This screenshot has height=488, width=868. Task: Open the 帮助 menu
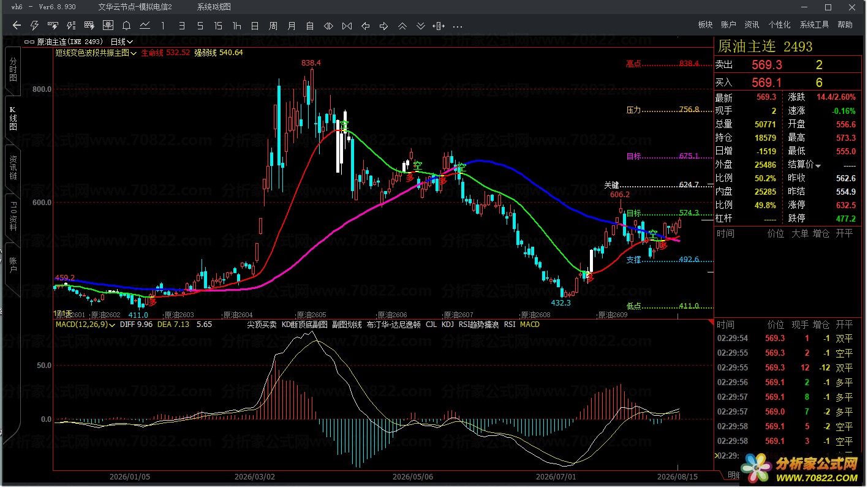click(845, 25)
